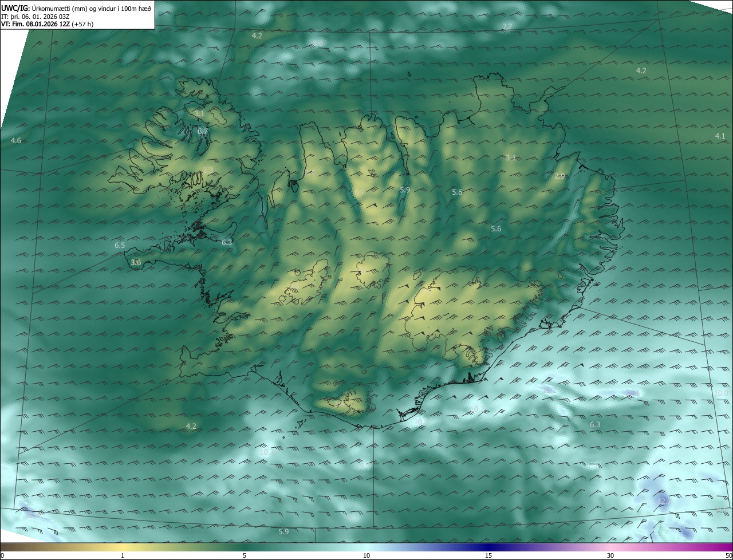Click the '30' tick label on the color scale

point(610,555)
